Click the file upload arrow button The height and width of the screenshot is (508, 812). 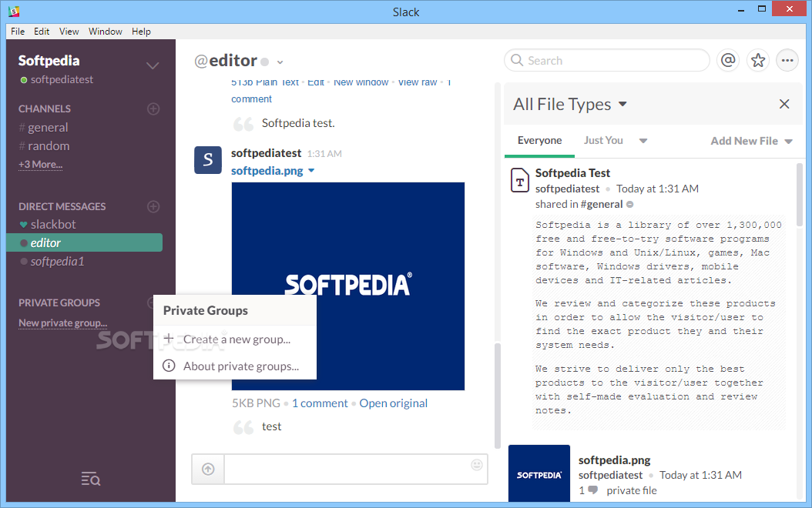tap(208, 470)
